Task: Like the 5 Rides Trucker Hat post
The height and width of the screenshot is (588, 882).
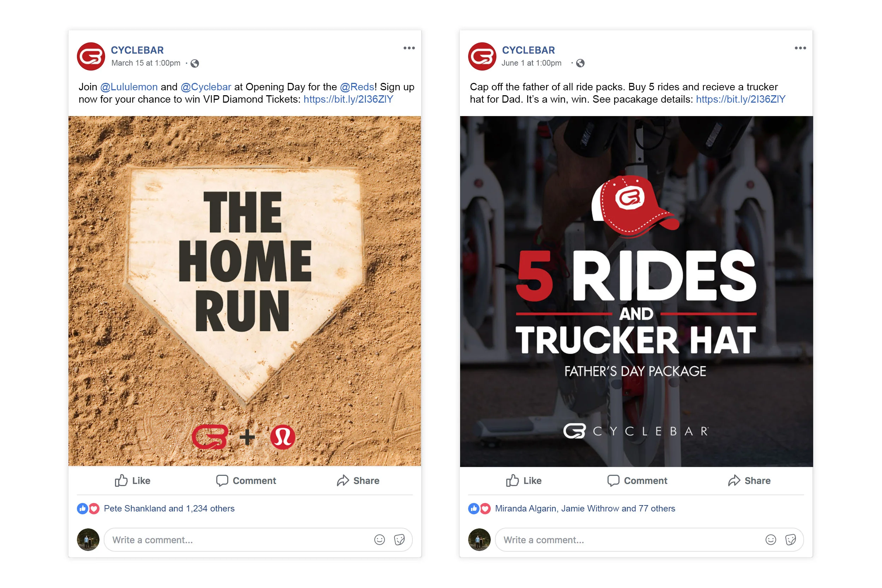Action: (524, 480)
